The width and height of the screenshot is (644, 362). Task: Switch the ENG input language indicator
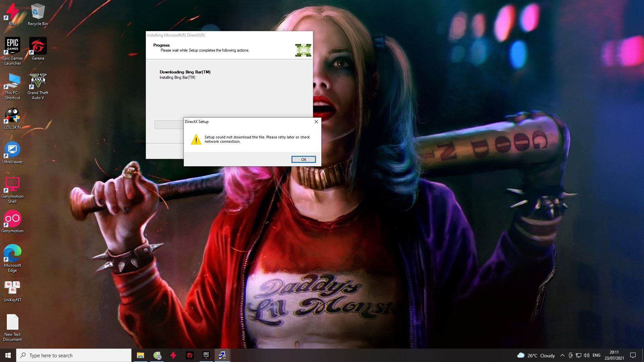pyautogui.click(x=596, y=355)
